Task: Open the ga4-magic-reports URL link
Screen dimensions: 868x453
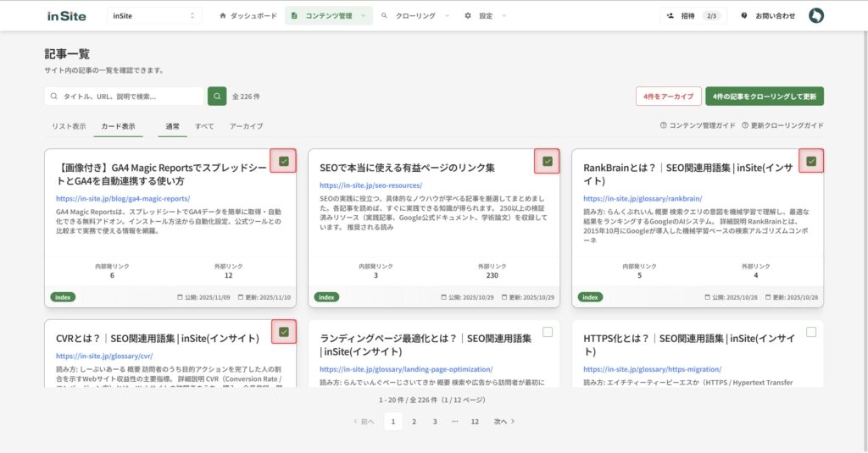Action: pyautogui.click(x=123, y=199)
